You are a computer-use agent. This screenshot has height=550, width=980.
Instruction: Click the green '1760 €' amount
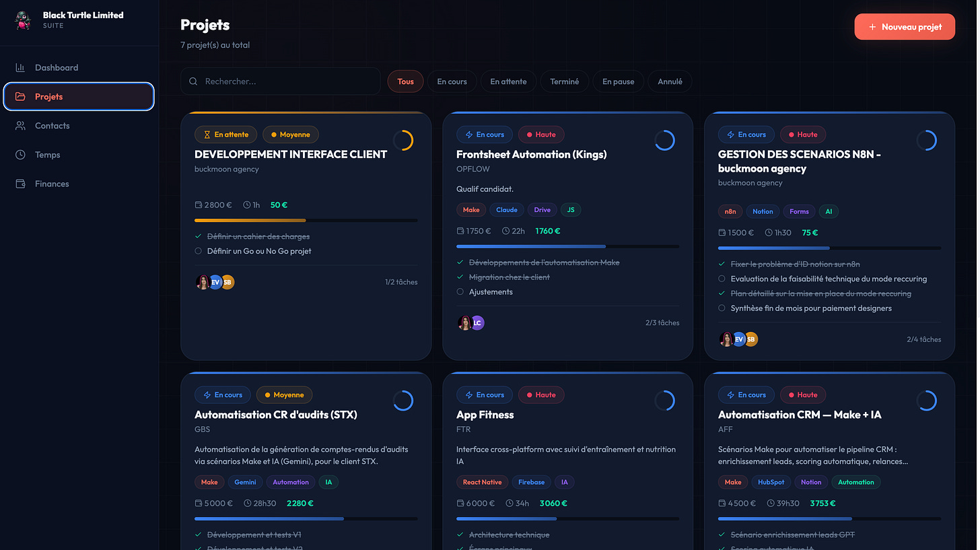point(548,231)
